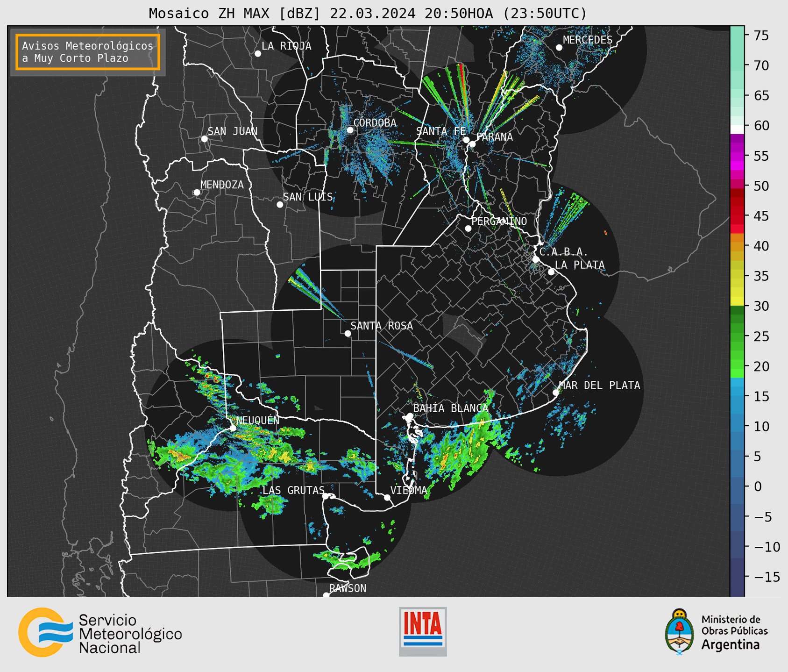Click the NEUQUÉN label text

click(258, 421)
